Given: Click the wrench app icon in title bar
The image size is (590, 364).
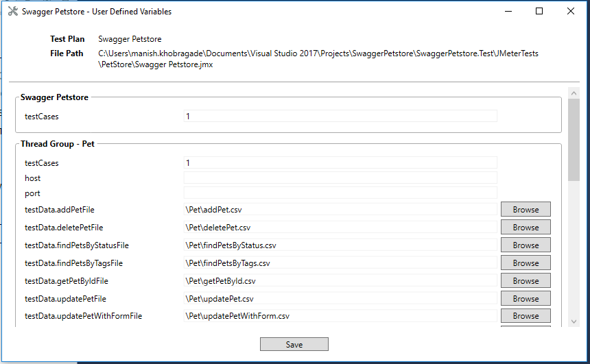Looking at the screenshot, I should point(13,11).
